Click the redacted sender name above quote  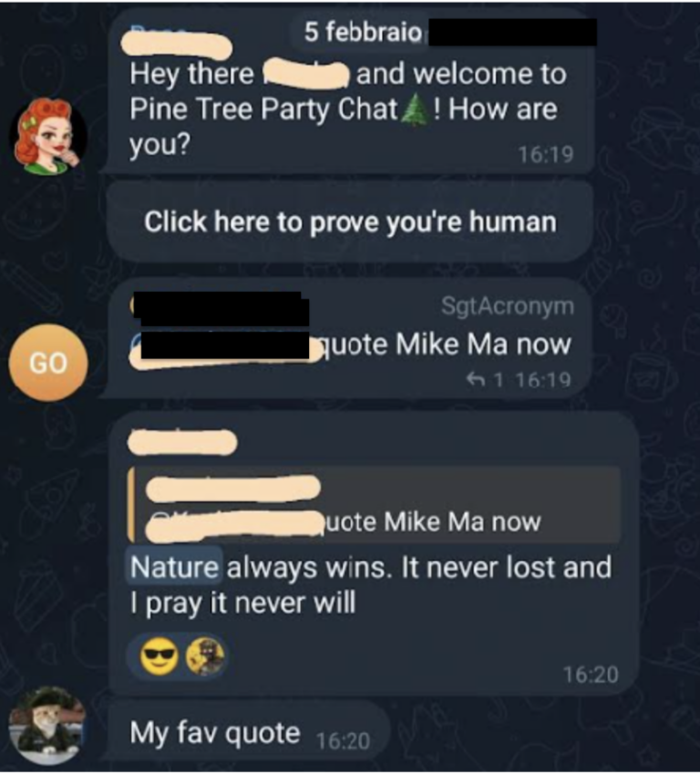coord(182,442)
